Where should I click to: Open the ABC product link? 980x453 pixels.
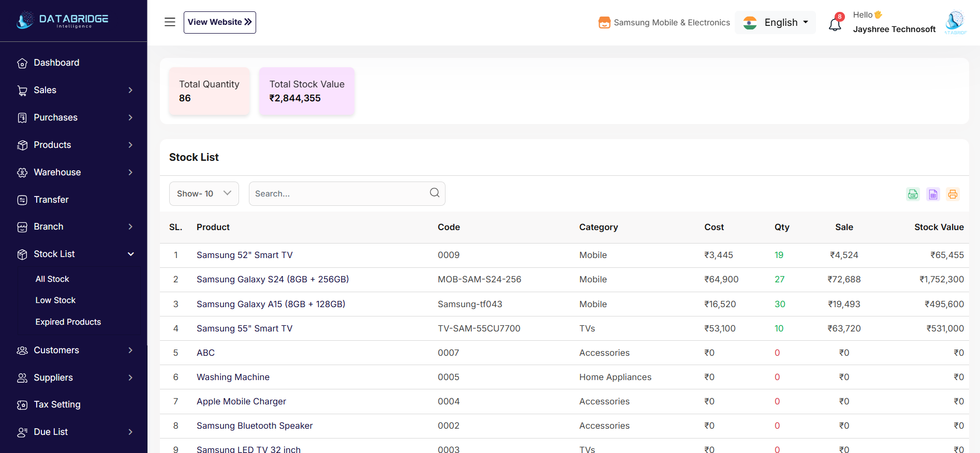205,353
